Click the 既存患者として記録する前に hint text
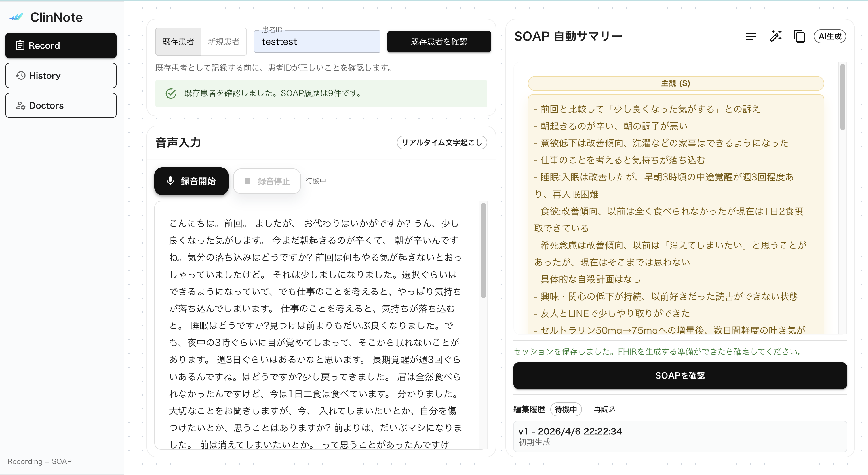The height and width of the screenshot is (475, 868). [275, 68]
